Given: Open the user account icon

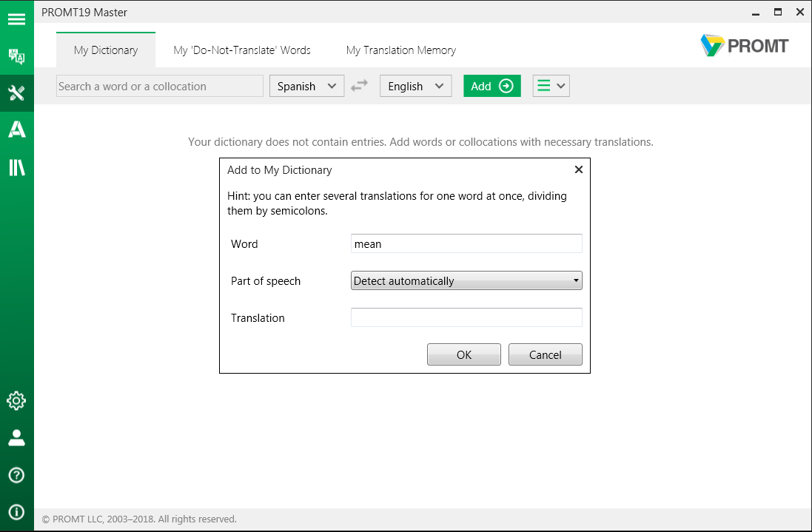Looking at the screenshot, I should coord(16,438).
